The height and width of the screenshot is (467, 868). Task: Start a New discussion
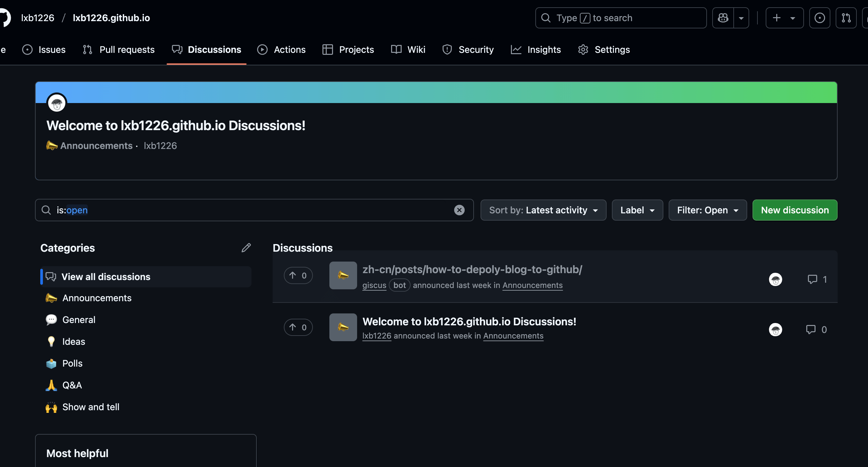794,210
